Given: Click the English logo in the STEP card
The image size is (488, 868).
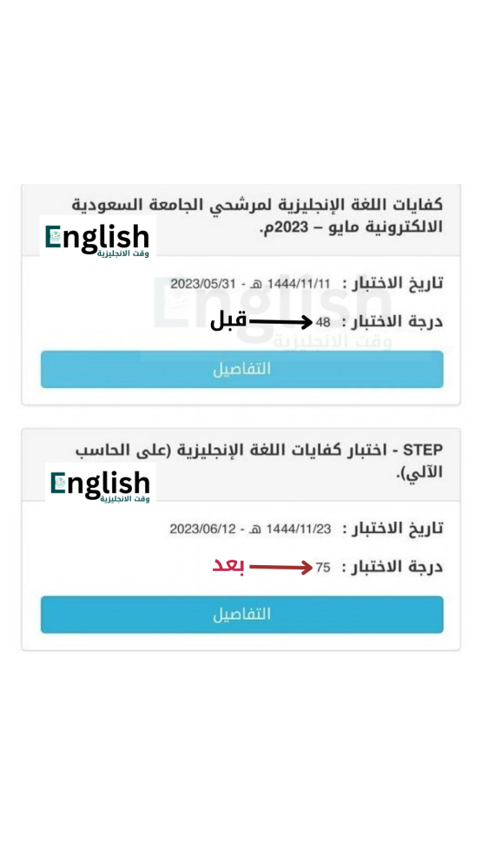Looking at the screenshot, I should 100,485.
